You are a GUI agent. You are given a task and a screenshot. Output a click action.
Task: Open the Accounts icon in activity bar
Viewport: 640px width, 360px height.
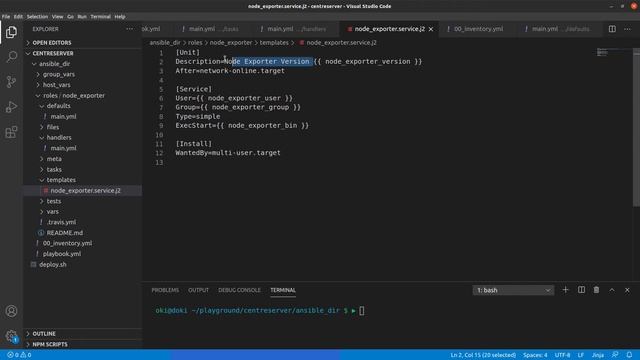click(11, 311)
